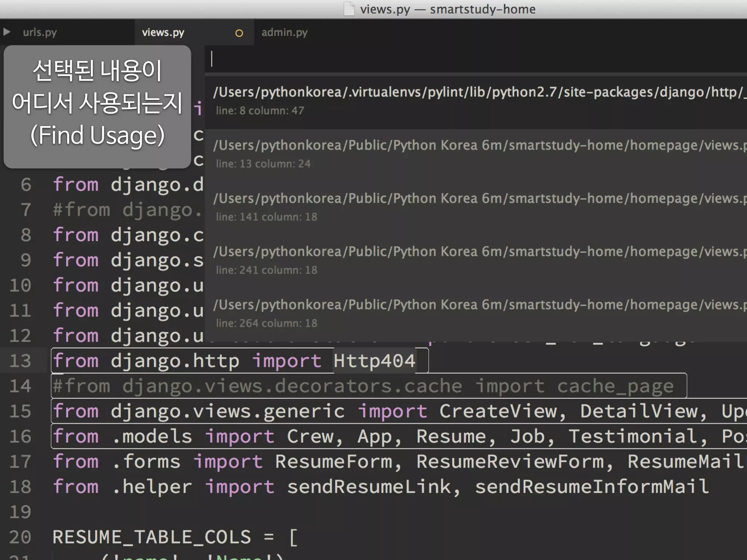This screenshot has height=560, width=747.
Task: Click the window title views.py — smartstudy-home
Action: point(448,9)
